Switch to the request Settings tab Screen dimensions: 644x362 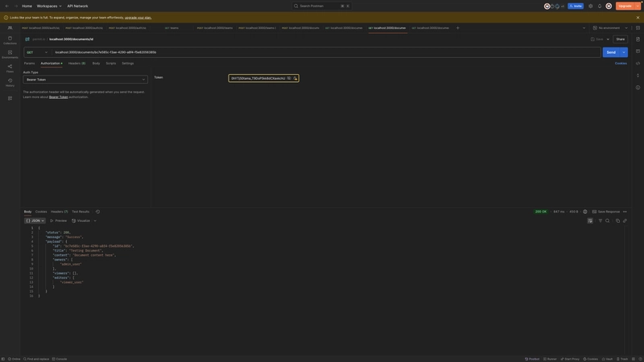coord(128,64)
